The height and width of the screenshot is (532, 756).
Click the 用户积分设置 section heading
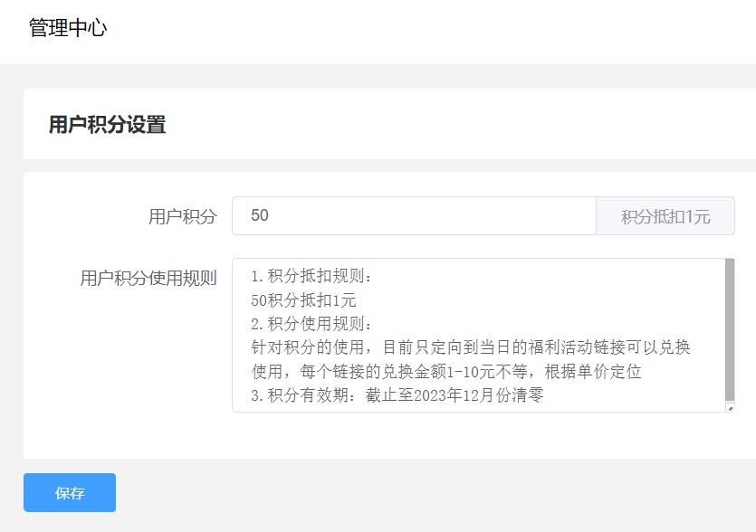pos(107,124)
